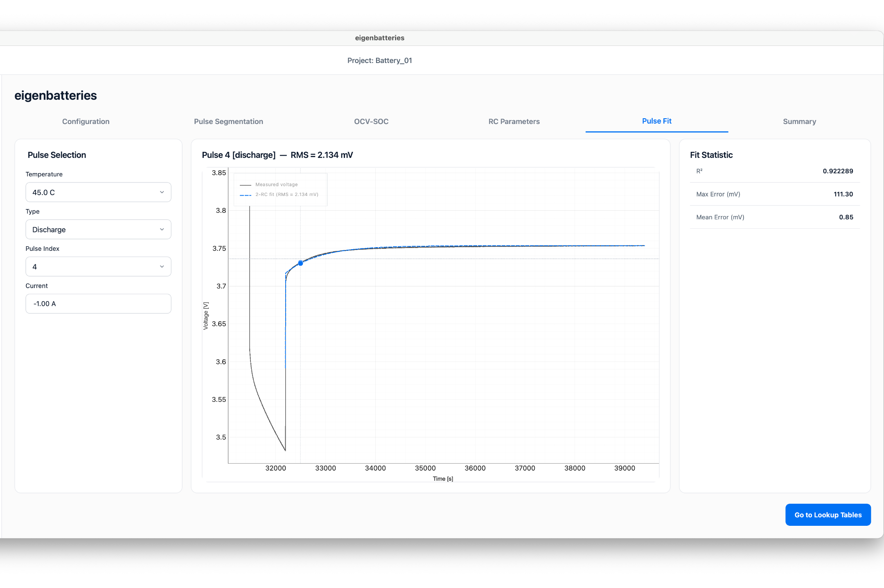Click the R² value 0.922289
The width and height of the screenshot is (884, 588).
(838, 171)
